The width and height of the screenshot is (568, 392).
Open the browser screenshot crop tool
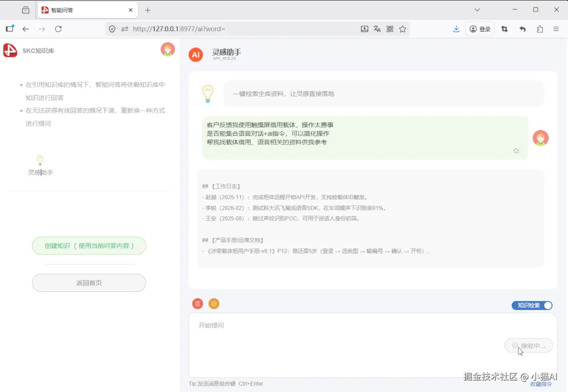504,29
